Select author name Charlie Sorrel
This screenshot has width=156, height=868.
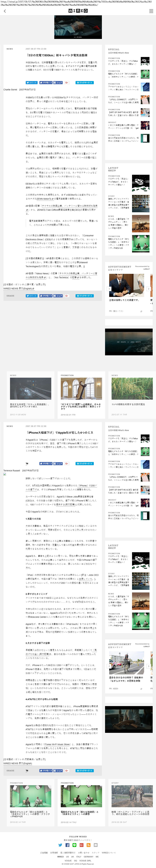point(10,90)
